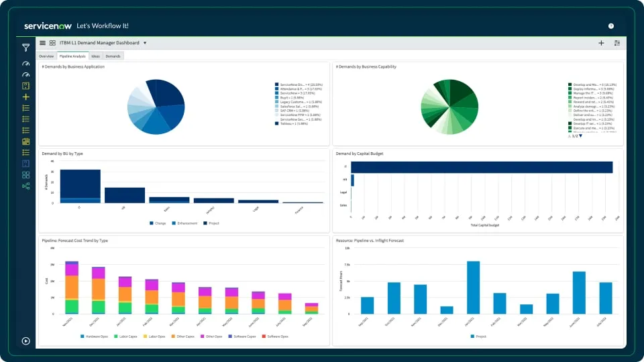
Task: Add a widget with the plus icon
Action: point(601,43)
